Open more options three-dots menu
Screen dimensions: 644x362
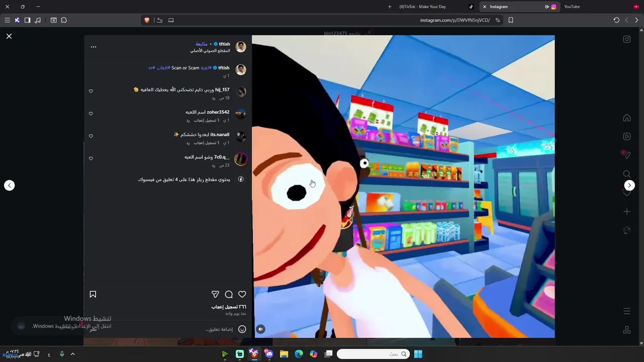pos(94,47)
